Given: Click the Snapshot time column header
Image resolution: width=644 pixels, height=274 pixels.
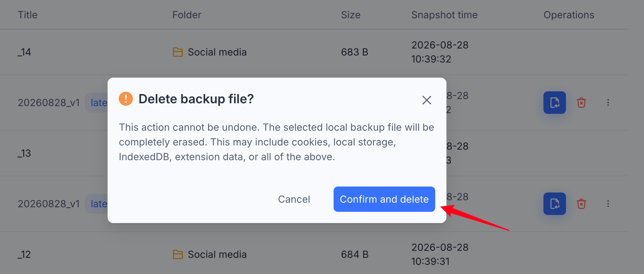Looking at the screenshot, I should (444, 15).
